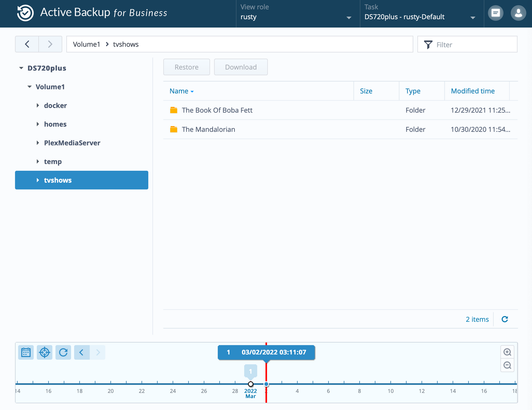Click the version count flag labeled 1
Screen dimensions: 532x410
coord(251,371)
